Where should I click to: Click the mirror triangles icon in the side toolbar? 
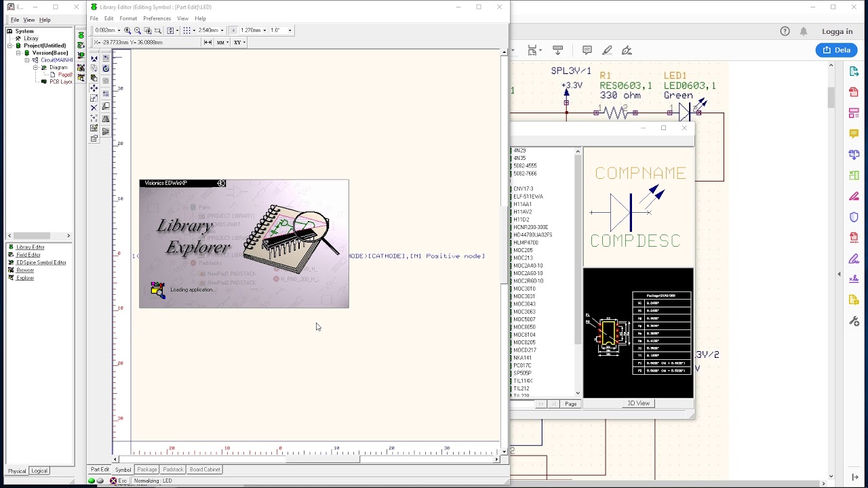tap(106, 119)
